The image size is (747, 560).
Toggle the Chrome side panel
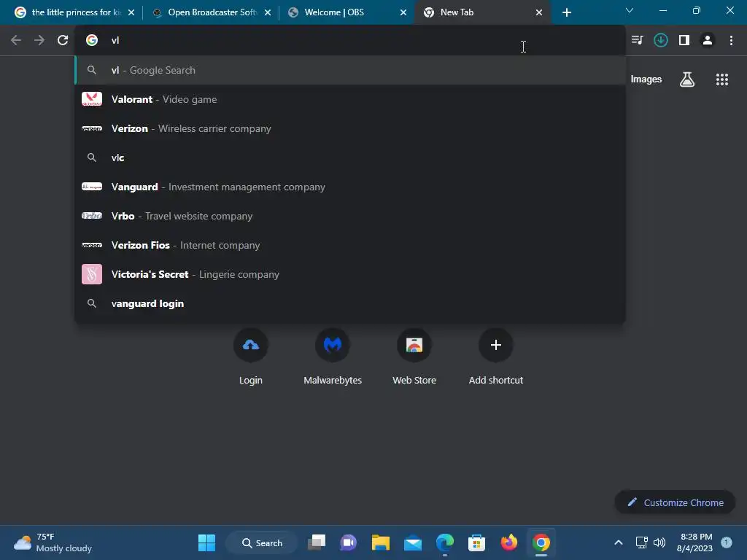[684, 41]
